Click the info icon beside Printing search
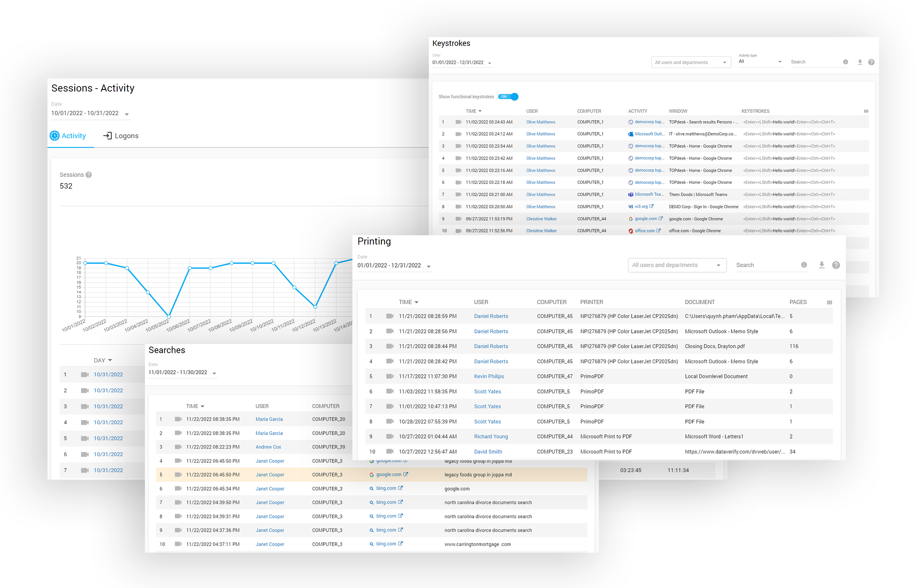This screenshot has width=924, height=588. (804, 265)
